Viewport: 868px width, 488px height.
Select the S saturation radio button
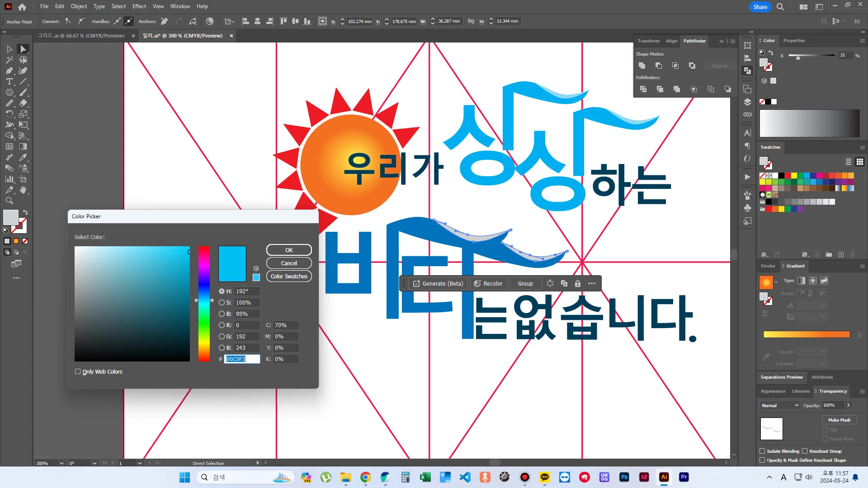pos(222,303)
